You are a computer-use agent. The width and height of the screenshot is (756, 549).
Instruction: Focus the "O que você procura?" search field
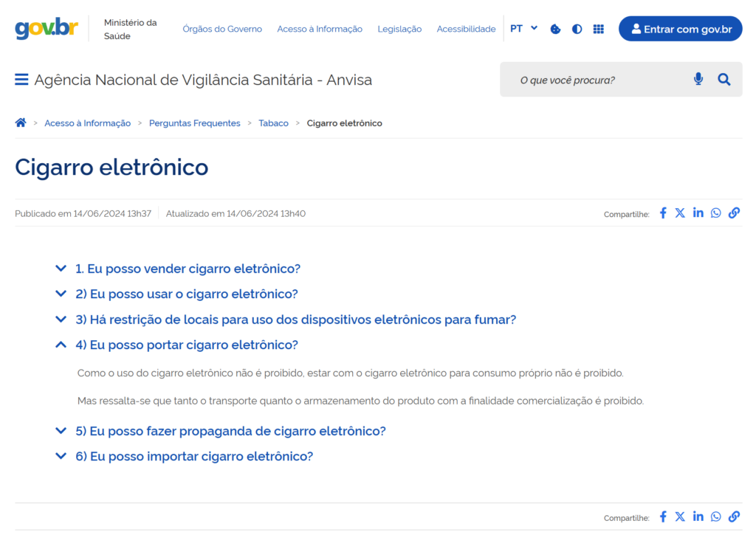coord(598,80)
